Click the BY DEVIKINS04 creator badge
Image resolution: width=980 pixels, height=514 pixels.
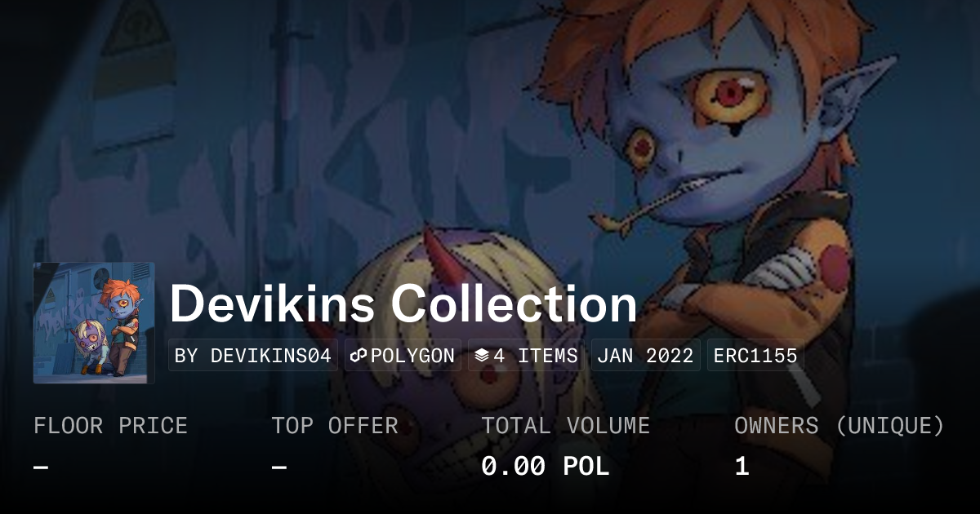(253, 356)
